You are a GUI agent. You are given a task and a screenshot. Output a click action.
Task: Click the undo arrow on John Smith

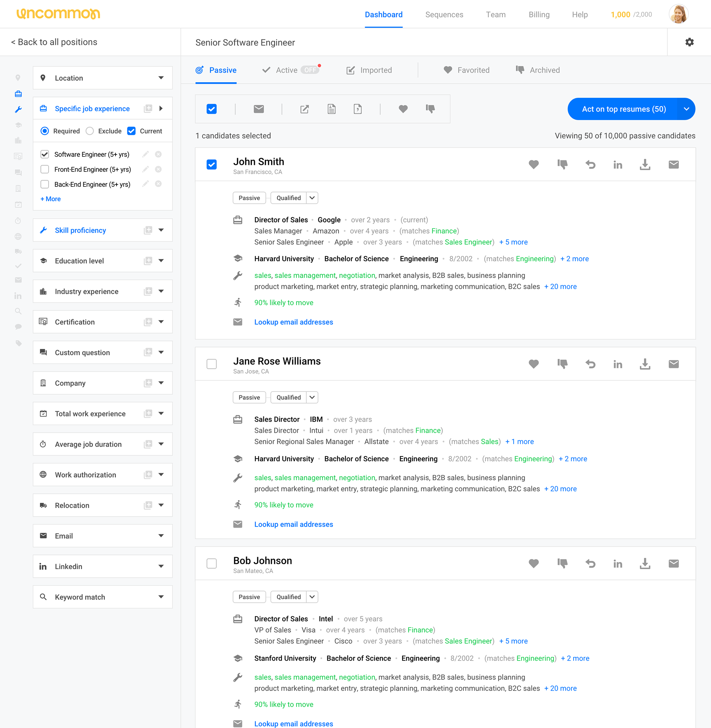point(590,164)
